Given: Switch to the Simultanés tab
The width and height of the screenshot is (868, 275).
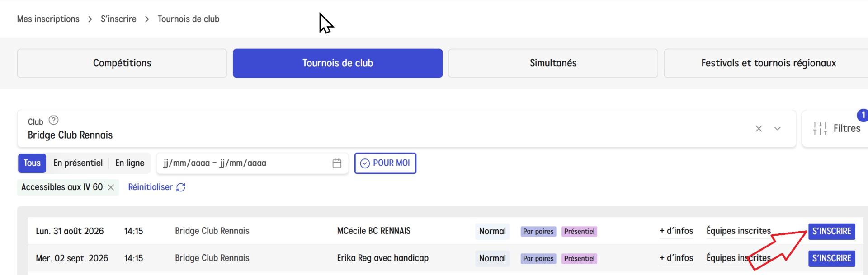Looking at the screenshot, I should click(553, 63).
